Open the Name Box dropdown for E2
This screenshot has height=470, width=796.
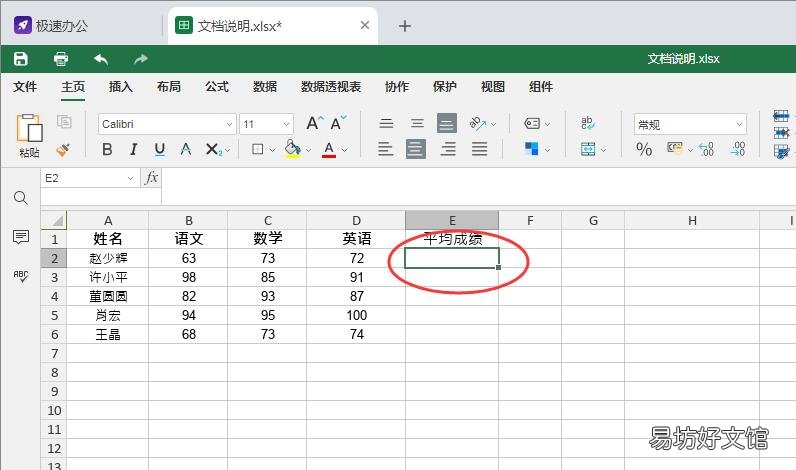click(130, 178)
